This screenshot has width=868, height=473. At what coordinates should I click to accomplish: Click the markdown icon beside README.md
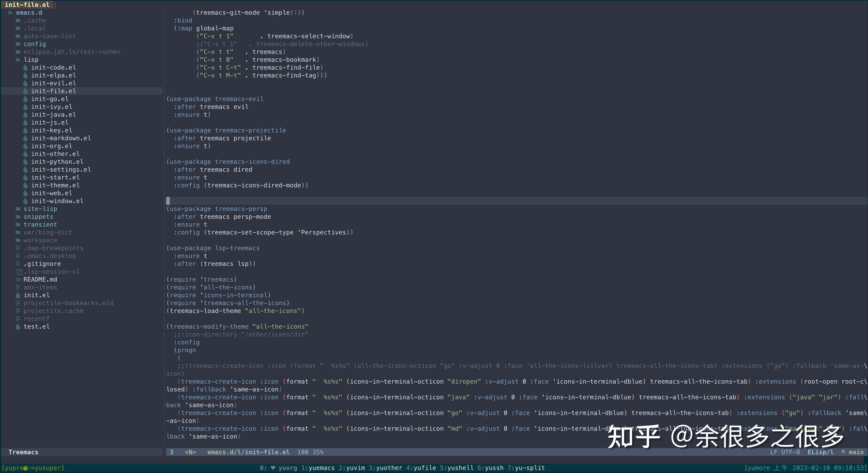[18, 279]
